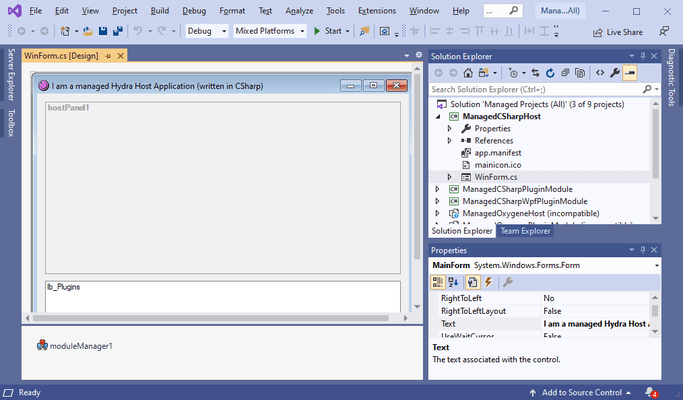Click the Send Feedback icon
The width and height of the screenshot is (683, 400).
664,31
